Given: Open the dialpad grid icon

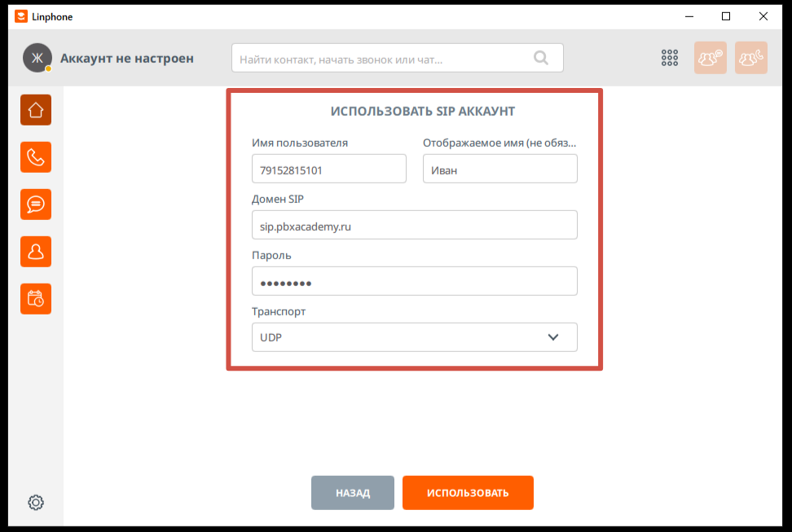Looking at the screenshot, I should pos(670,58).
